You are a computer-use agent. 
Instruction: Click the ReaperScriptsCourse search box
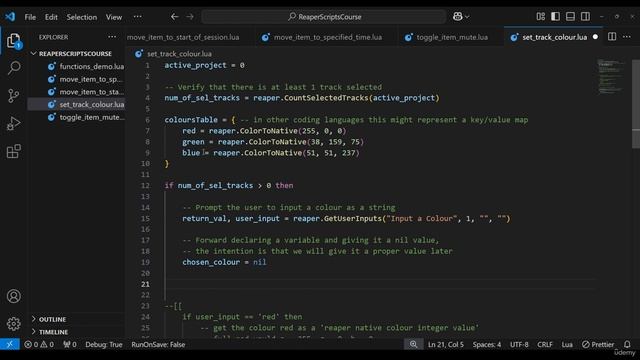tap(324, 17)
